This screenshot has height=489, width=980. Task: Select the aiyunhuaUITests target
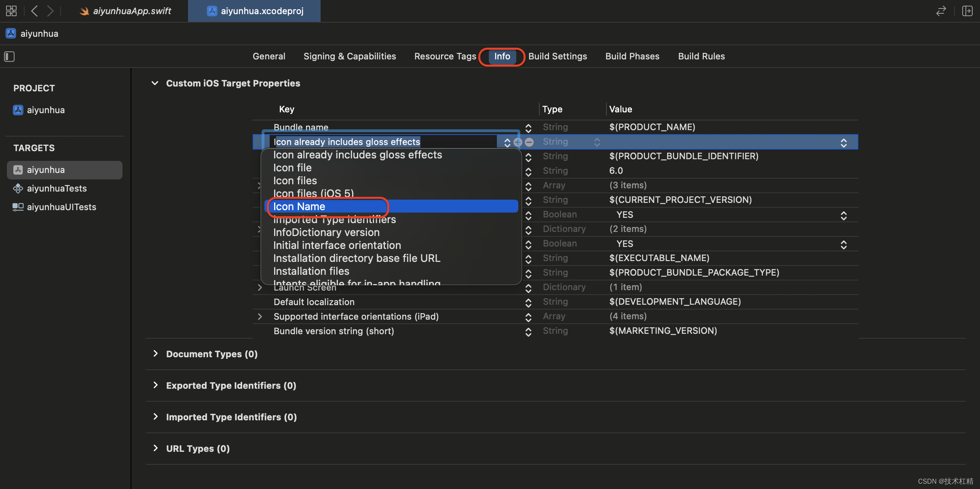tap(55, 207)
